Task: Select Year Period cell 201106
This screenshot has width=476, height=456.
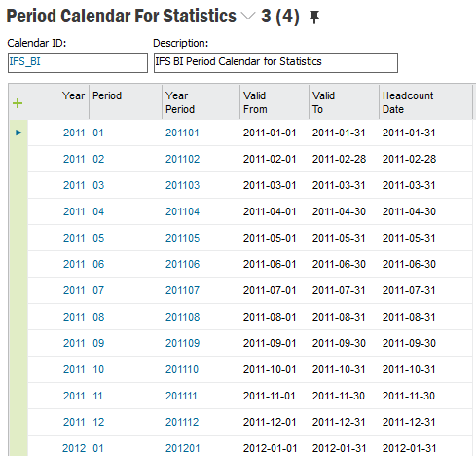Action: click(182, 264)
